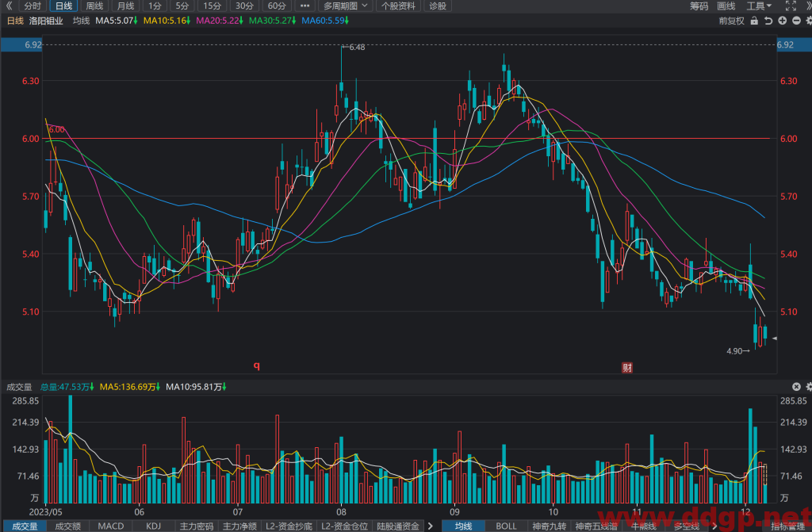Open more periods via the ellipsis button
Viewport: 812px width, 532px height.
coord(304,6)
